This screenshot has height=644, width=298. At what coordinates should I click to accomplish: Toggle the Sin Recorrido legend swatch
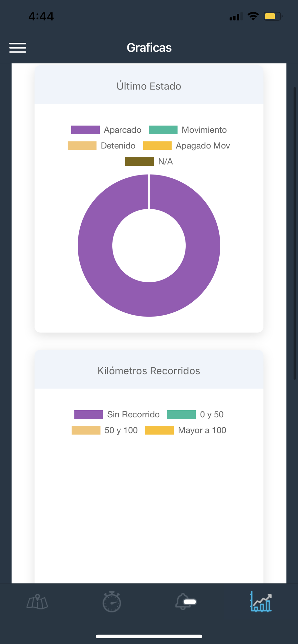click(x=89, y=414)
